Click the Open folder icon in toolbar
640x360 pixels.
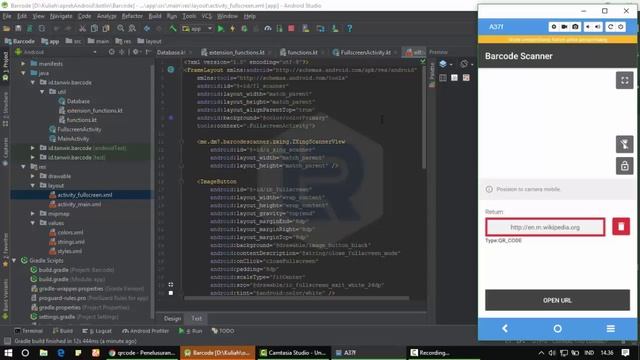(x=7, y=29)
